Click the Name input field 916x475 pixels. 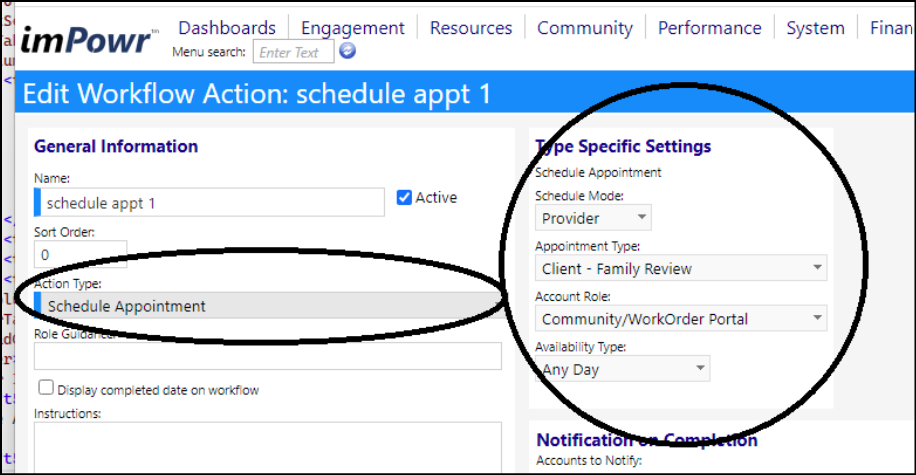pos(209,202)
